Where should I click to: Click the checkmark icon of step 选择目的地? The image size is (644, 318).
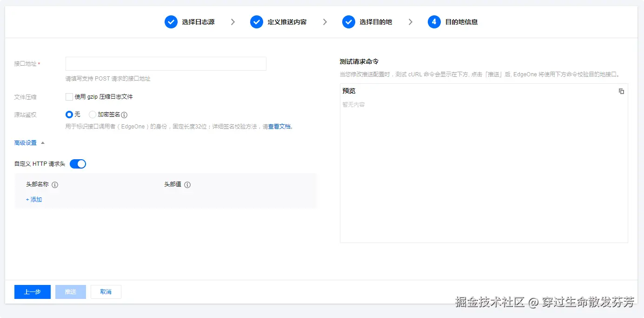tap(349, 21)
